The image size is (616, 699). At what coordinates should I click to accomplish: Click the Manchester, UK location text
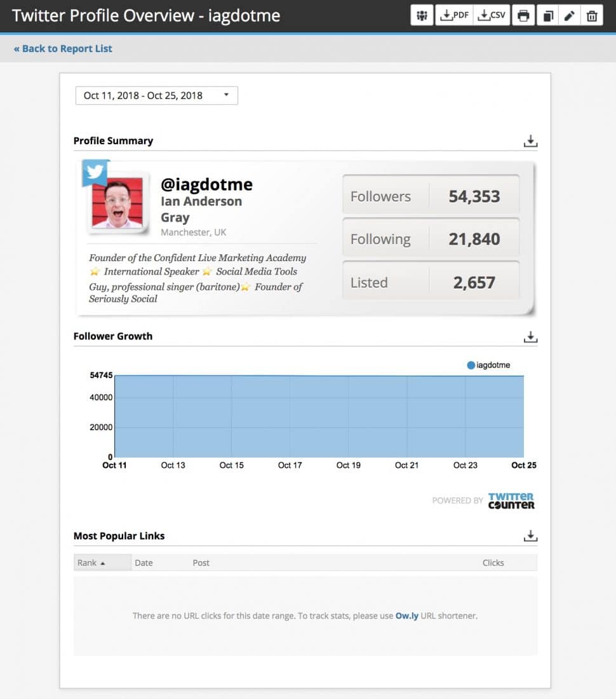point(193,232)
